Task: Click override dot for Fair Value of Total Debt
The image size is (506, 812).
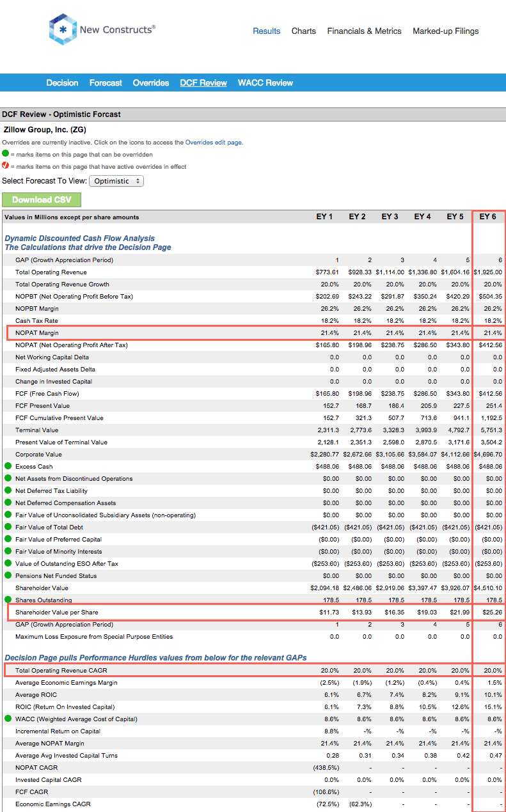Action: coord(8,527)
